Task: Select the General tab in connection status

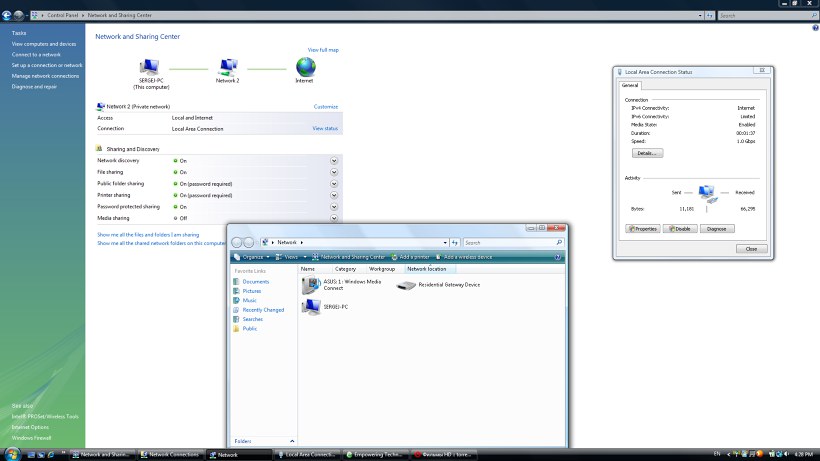Action: point(630,86)
